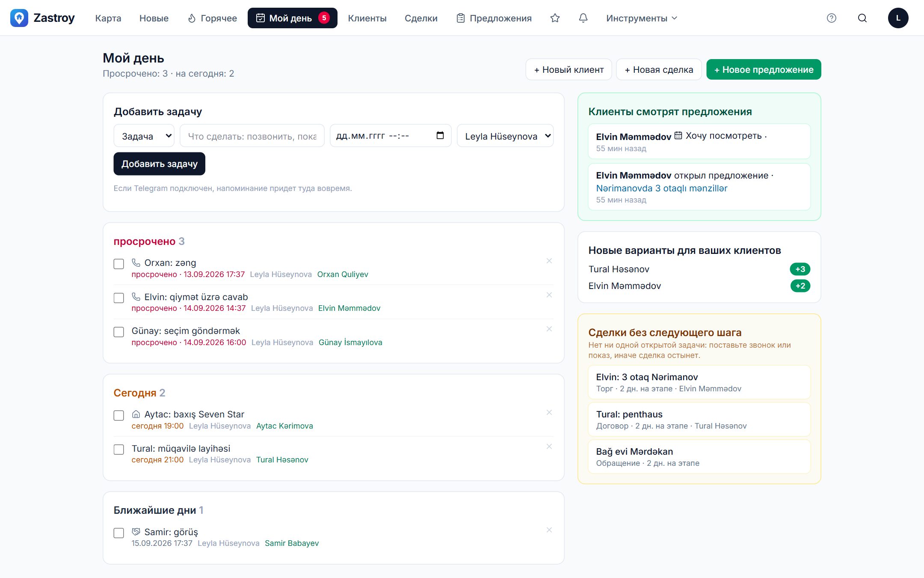Create '+ Новое предложение'
This screenshot has width=924, height=578.
pyautogui.click(x=764, y=69)
